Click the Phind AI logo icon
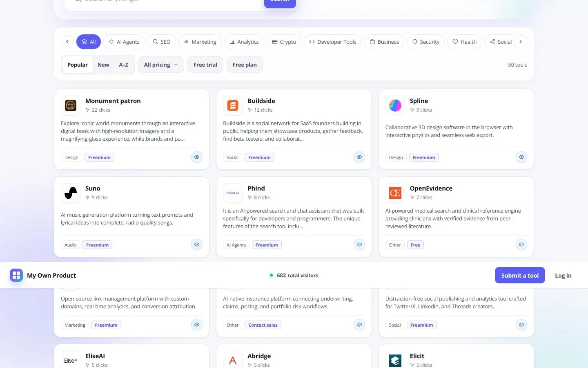Screen dimensions: 588x368 [233, 193]
